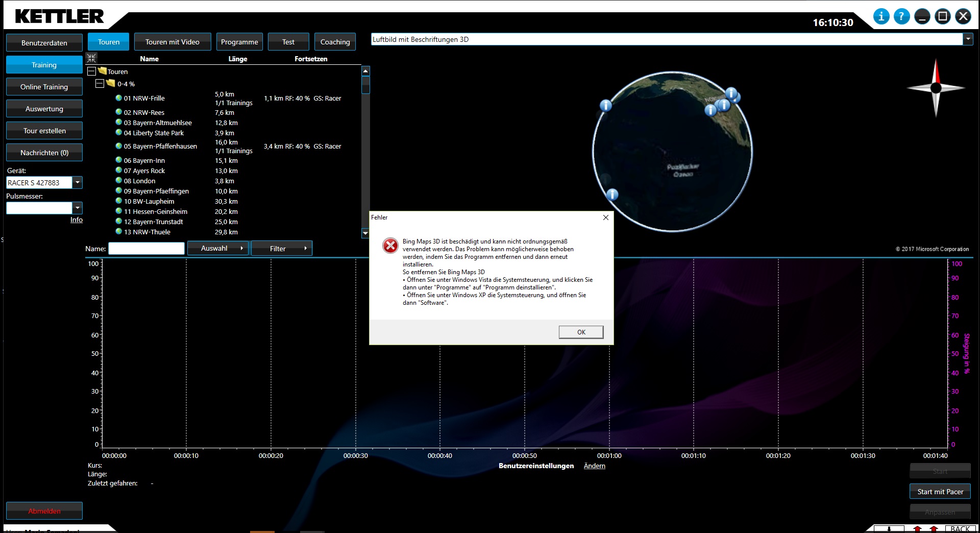
Task: Open the Coaching tab
Action: coord(335,42)
